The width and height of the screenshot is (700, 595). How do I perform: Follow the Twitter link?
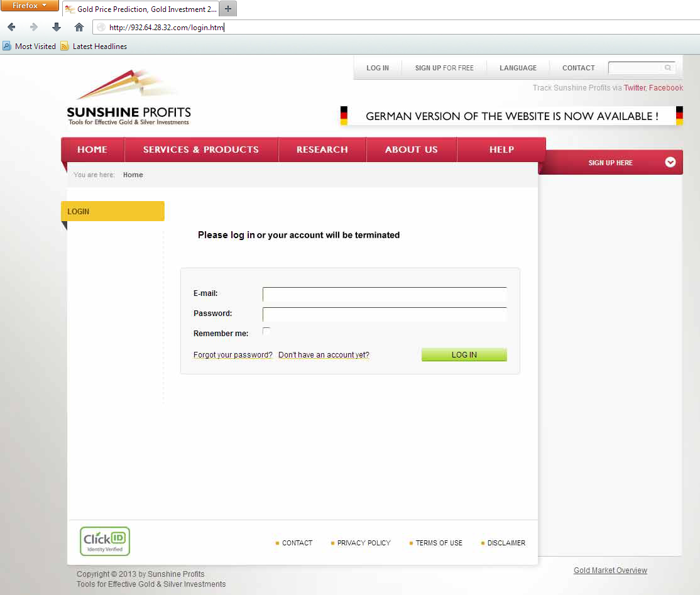pos(635,87)
